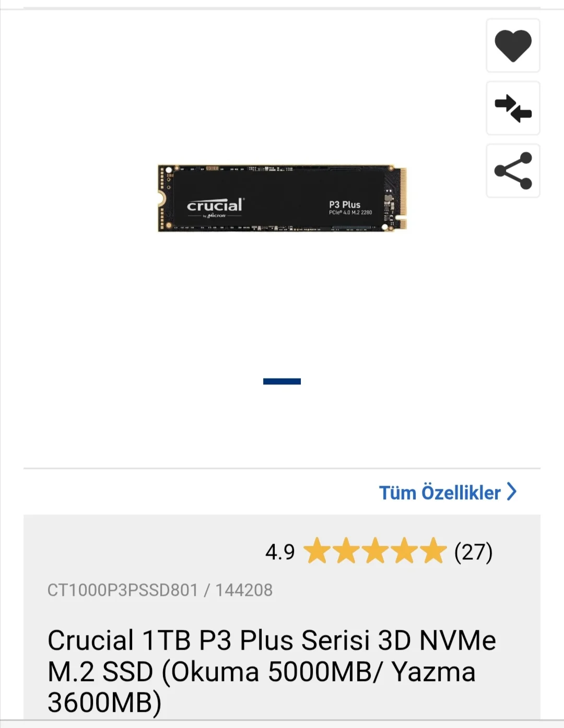Click the second rating star

346,551
